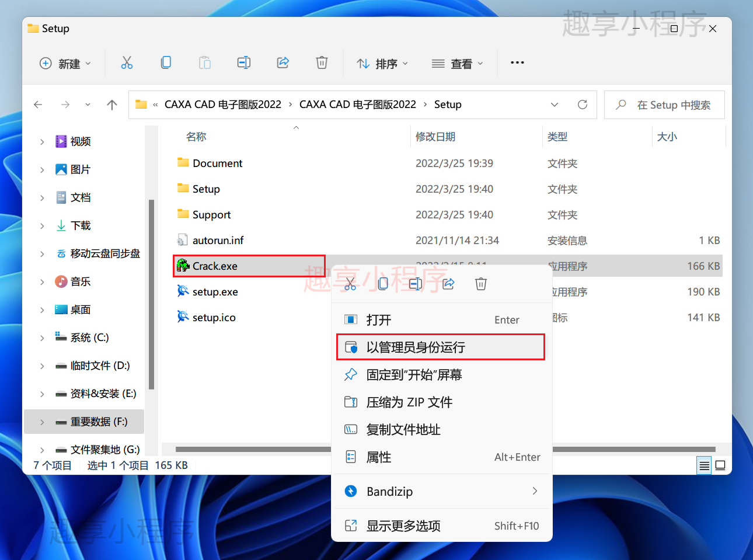Click the Rename icon in the context menu

(x=416, y=284)
